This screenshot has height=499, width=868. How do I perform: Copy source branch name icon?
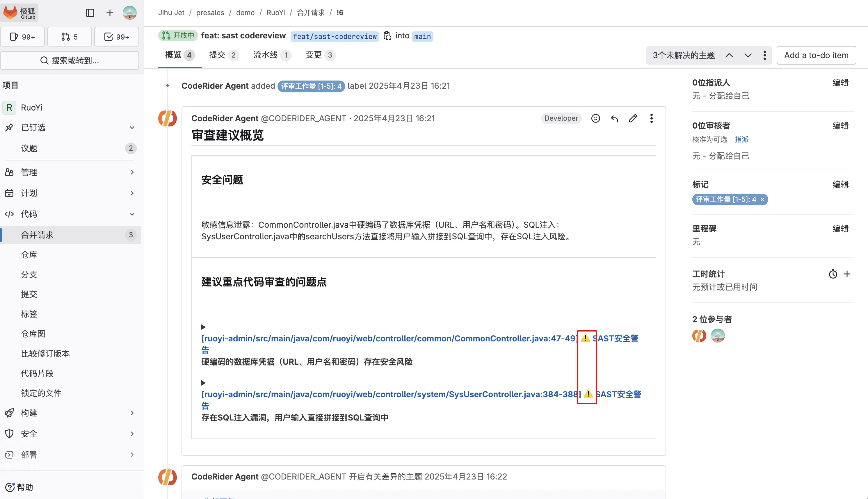387,36
